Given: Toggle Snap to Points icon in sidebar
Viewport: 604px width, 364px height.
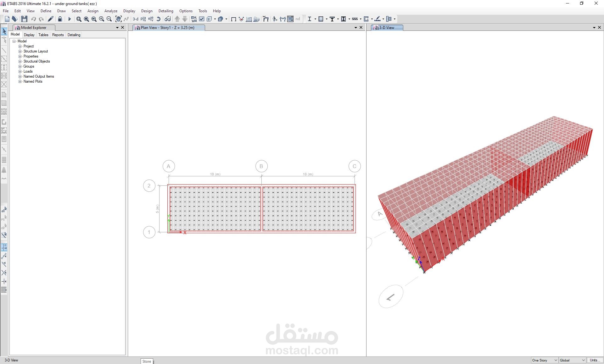Looking at the screenshot, I should point(4,247).
